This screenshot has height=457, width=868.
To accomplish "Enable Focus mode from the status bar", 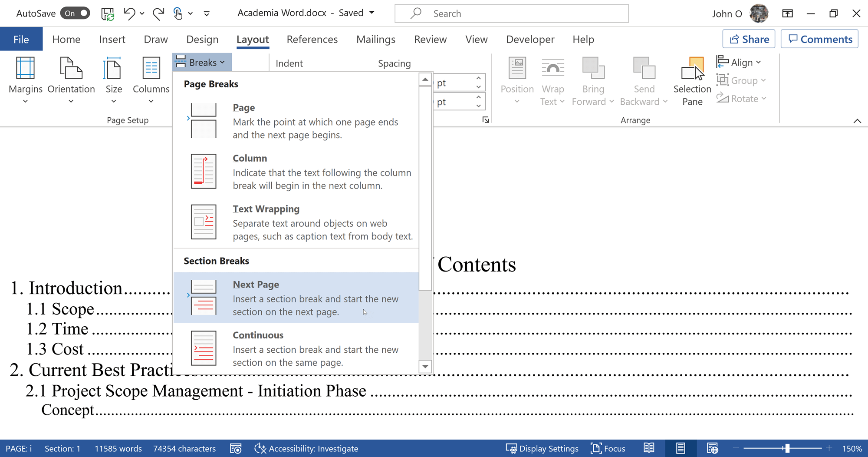I will pyautogui.click(x=608, y=448).
